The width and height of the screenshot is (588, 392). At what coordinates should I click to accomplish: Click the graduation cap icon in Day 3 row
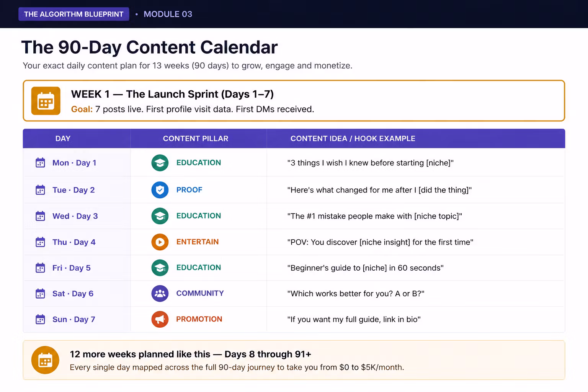(160, 216)
